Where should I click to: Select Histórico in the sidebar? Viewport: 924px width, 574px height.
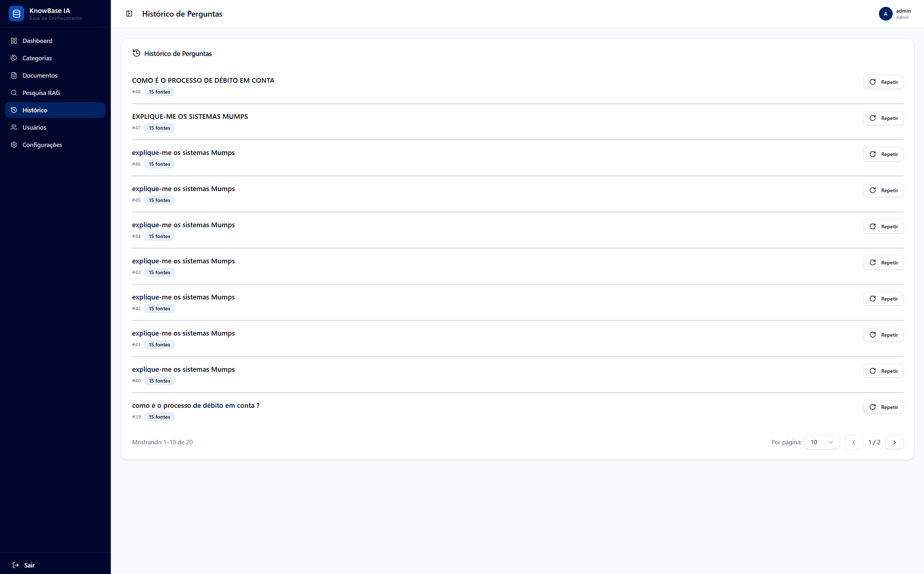(x=55, y=110)
